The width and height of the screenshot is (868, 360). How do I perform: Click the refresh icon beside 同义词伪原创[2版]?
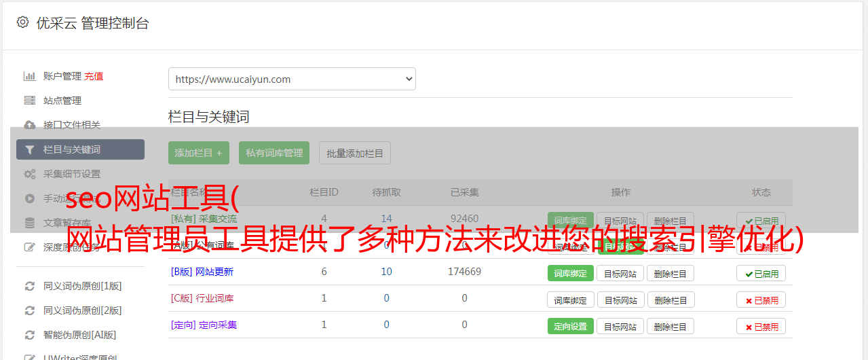coord(30,310)
